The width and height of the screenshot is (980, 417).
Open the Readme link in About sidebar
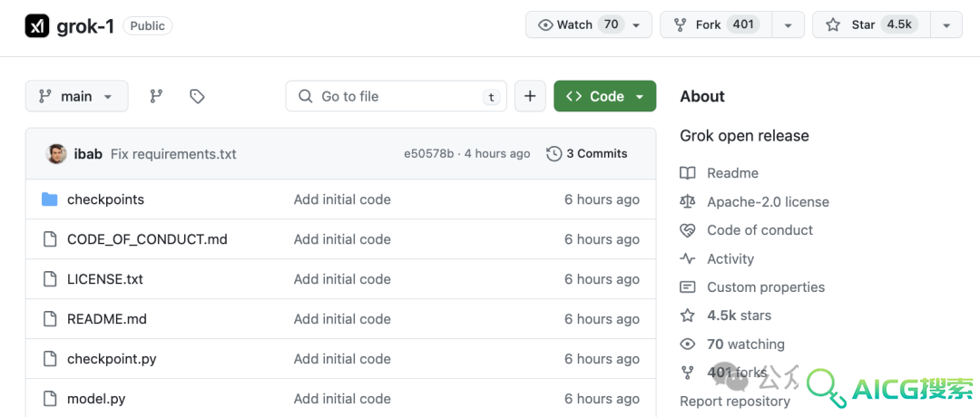[x=732, y=173]
